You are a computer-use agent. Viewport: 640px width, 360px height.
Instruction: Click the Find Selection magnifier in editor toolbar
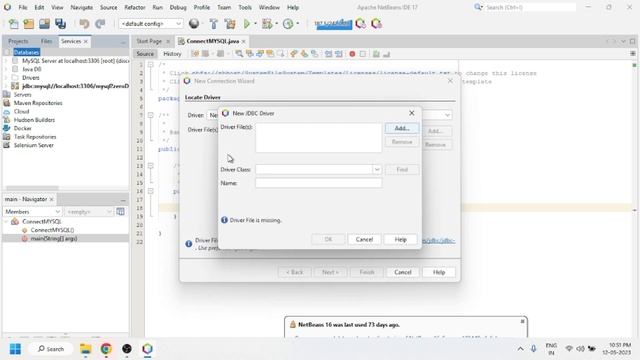coord(239,54)
